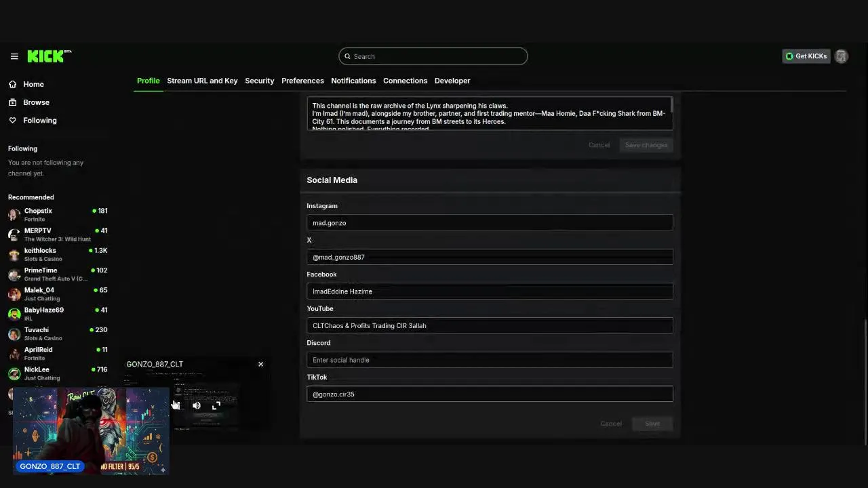Open Chopstix channel avatar
The width and height of the screenshot is (868, 488).
tap(14, 214)
